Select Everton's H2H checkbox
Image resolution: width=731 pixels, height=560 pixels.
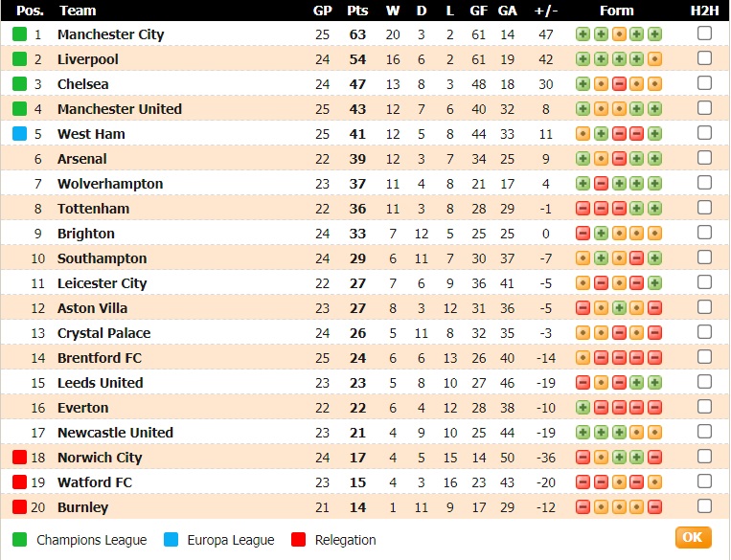(704, 407)
